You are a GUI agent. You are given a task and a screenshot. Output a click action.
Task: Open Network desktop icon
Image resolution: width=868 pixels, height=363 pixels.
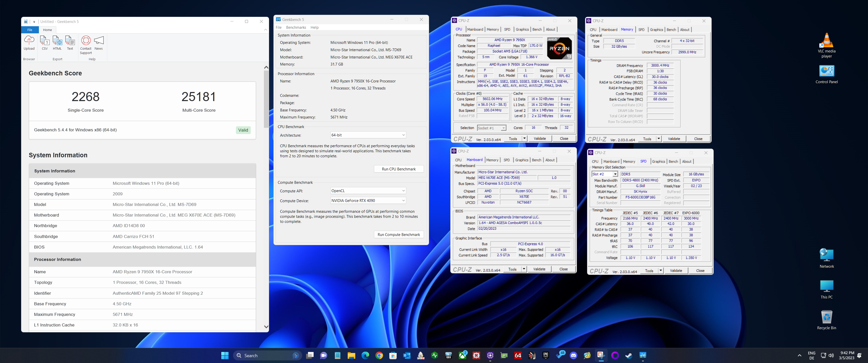click(827, 258)
